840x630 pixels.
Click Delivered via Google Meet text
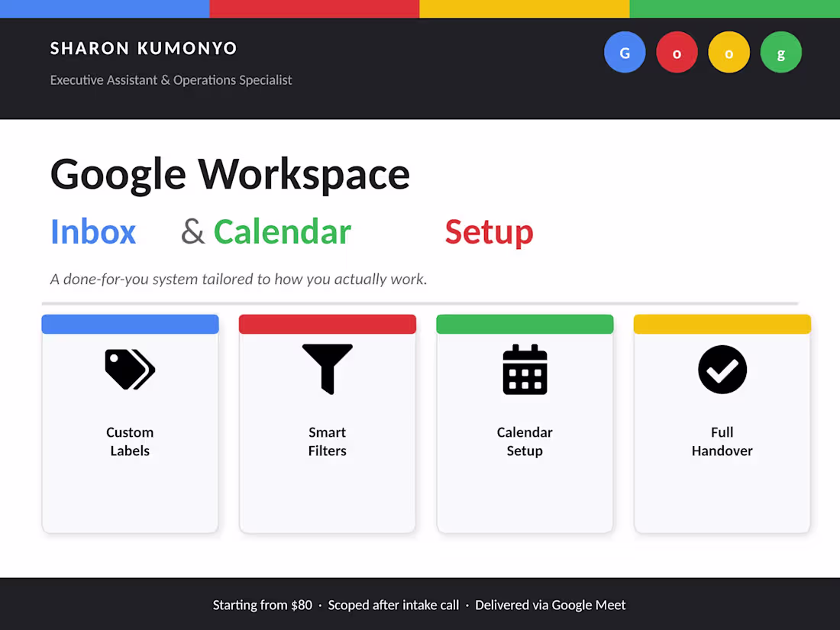[x=550, y=606]
